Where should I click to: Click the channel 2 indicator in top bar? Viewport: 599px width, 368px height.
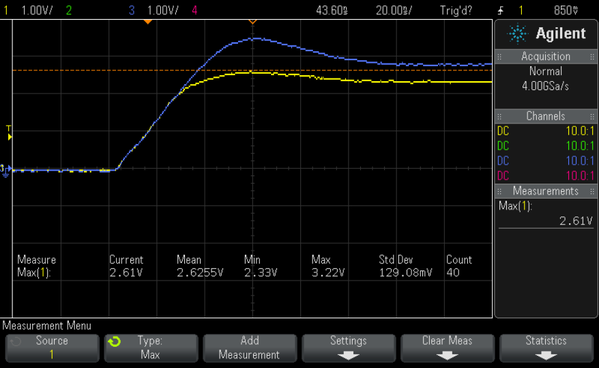69,10
